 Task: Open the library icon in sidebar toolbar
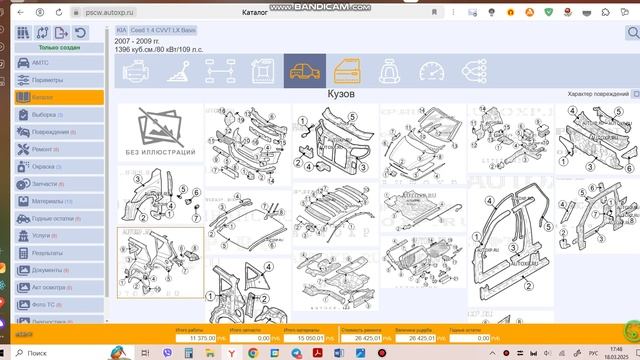click(x=23, y=33)
